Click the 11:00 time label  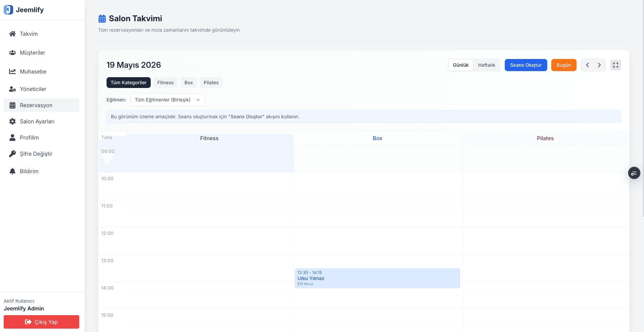[x=107, y=206]
